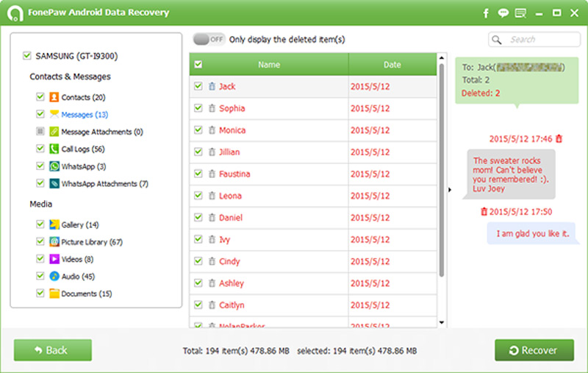
Task: Click the Audio music icon
Action: click(x=54, y=276)
